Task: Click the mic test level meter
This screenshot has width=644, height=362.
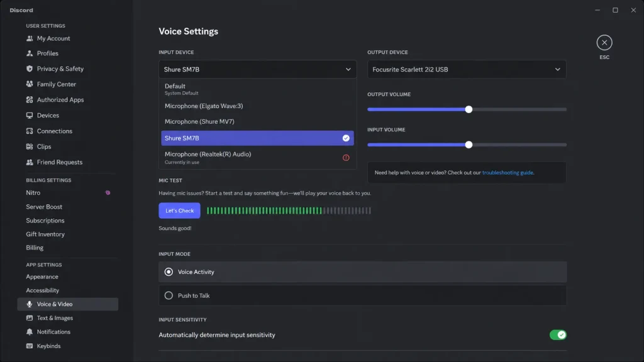Action: (289, 211)
